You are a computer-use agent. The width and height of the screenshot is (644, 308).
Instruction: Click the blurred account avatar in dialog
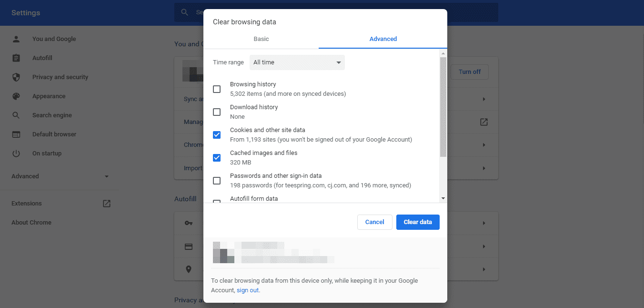coord(223,253)
